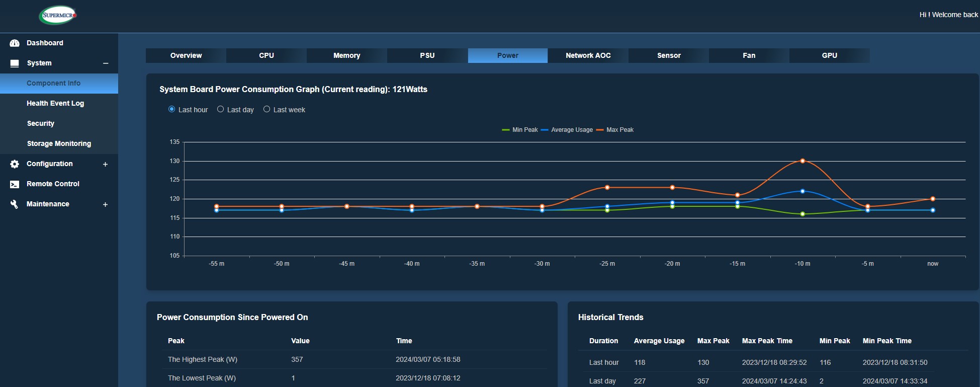
Task: Select the Last day radio button
Action: pyautogui.click(x=220, y=109)
